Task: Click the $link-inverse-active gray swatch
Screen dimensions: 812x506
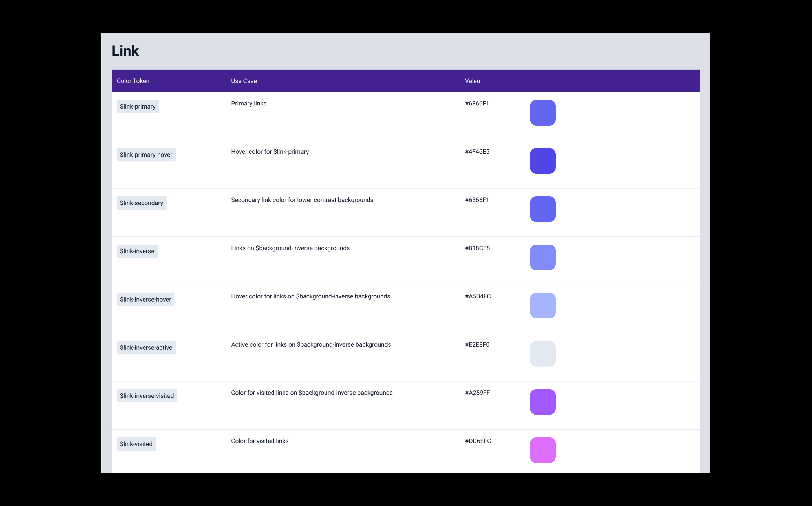Action: pyautogui.click(x=542, y=354)
